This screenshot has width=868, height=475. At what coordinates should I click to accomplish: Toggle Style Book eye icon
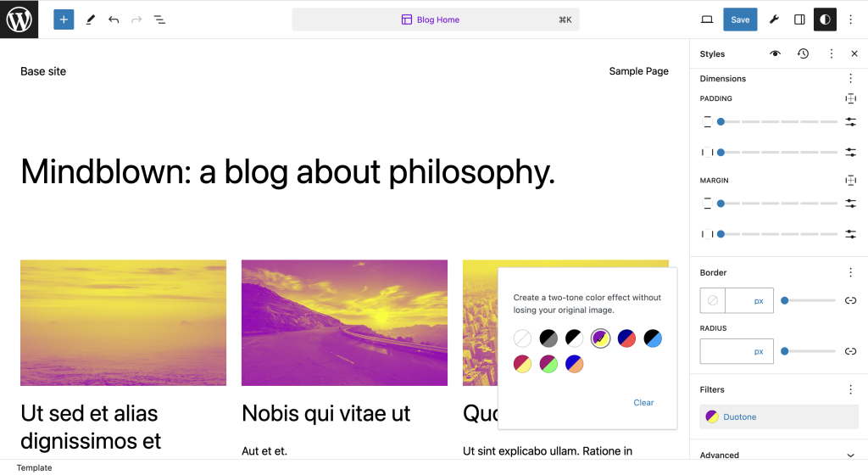point(775,53)
